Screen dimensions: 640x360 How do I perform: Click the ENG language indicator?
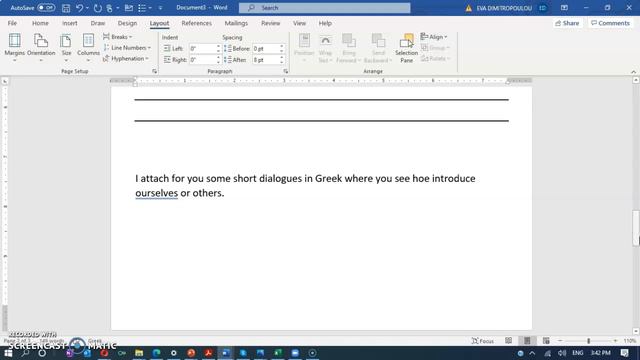click(578, 353)
